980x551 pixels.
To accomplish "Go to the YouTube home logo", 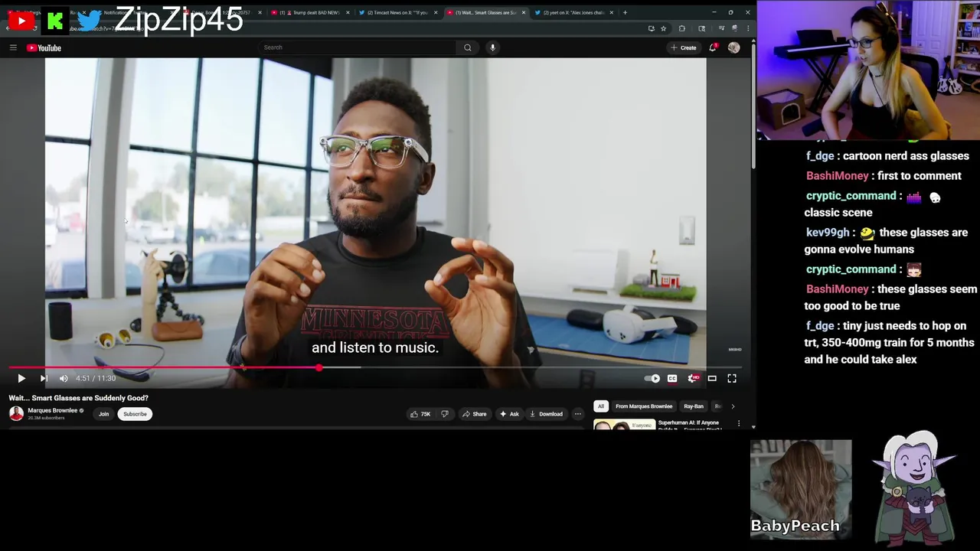I will click(44, 47).
